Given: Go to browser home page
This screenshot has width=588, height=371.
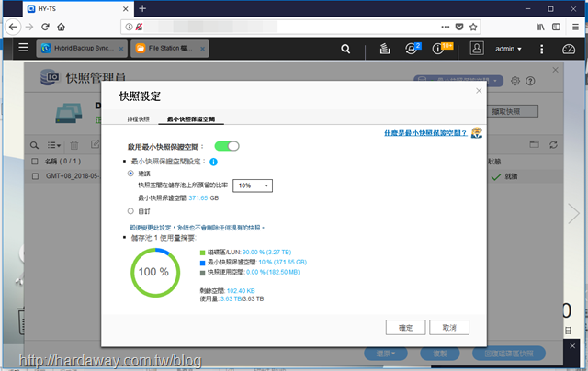Looking at the screenshot, I should tap(61, 27).
